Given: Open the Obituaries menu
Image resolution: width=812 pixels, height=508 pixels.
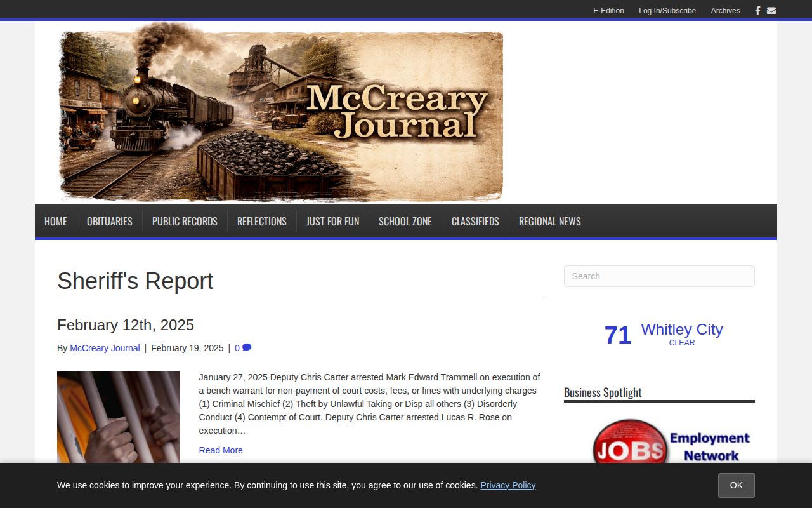Looking at the screenshot, I should (110, 221).
